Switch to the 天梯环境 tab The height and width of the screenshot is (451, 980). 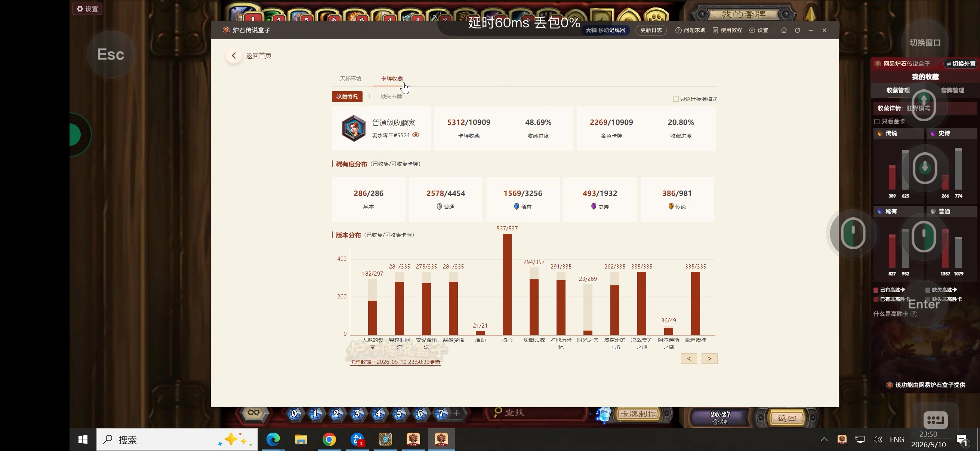click(x=350, y=79)
